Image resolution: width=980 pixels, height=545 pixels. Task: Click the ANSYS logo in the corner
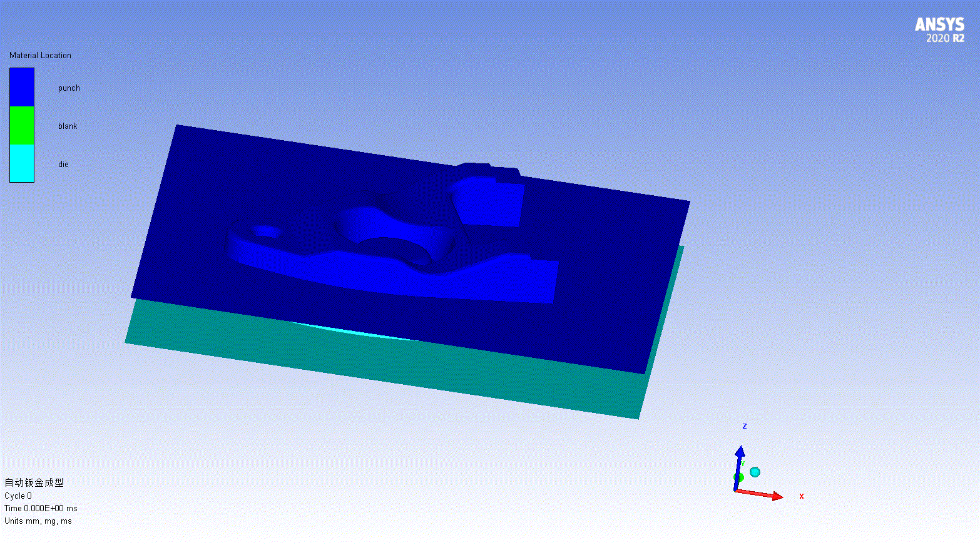(x=939, y=24)
